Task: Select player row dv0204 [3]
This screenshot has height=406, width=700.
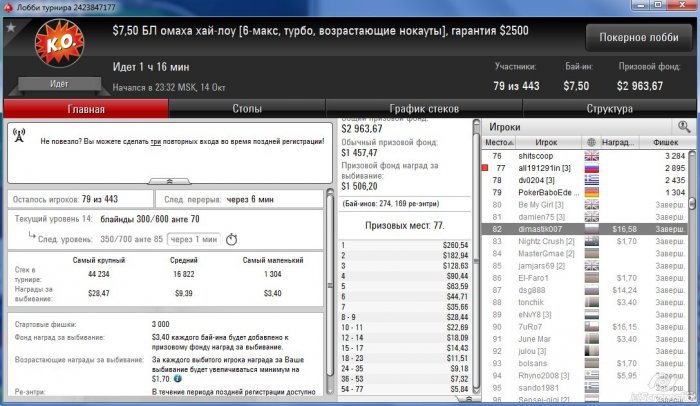Action: click(585, 180)
